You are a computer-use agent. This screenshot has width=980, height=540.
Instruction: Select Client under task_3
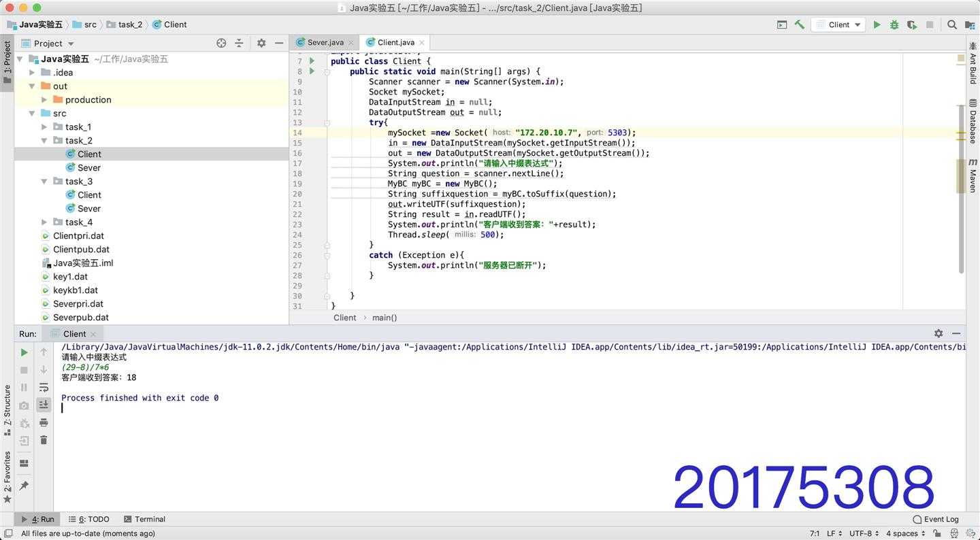[89, 195]
